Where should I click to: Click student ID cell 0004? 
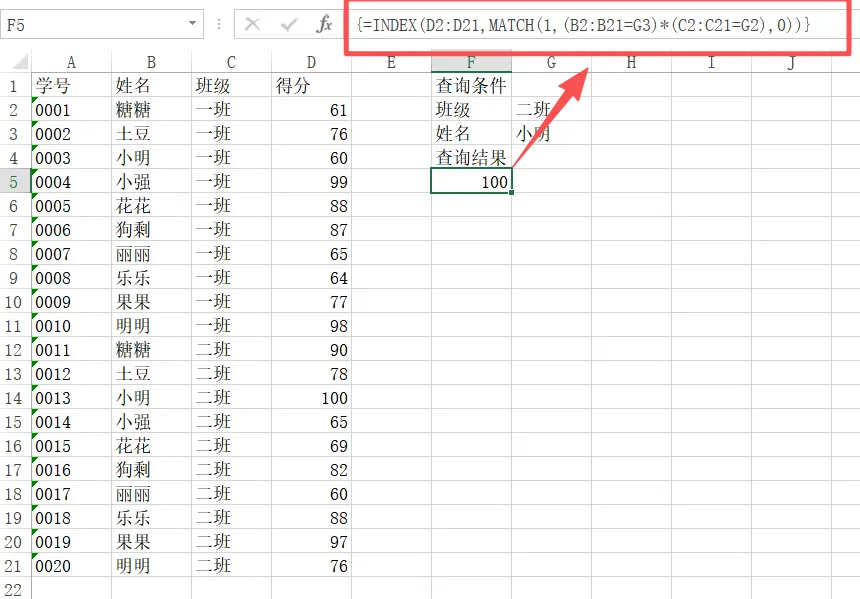point(71,182)
